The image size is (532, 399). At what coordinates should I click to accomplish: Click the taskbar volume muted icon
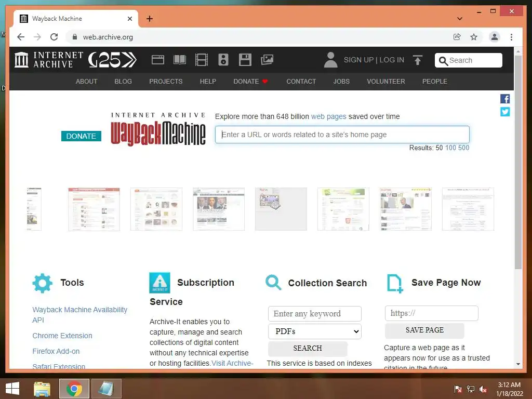483,389
